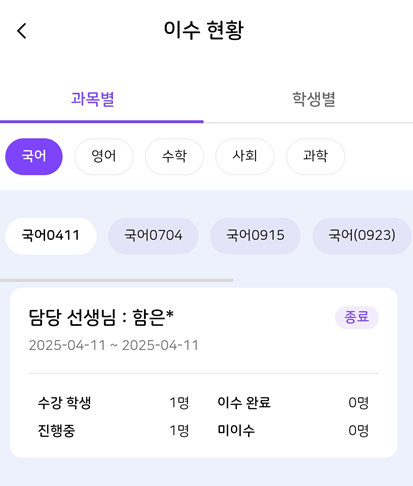Open the 국어0704 class chip
Image resolution: width=413 pixels, height=486 pixels.
click(153, 236)
